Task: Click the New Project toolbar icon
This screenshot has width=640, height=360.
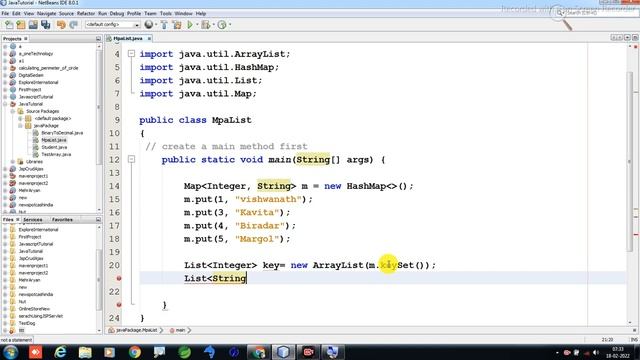Action: pos(21,25)
